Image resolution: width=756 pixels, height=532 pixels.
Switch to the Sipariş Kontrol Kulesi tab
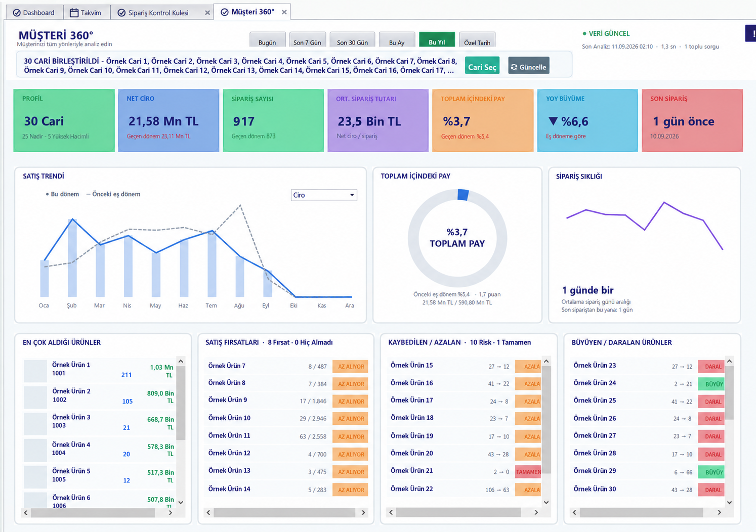pyautogui.click(x=158, y=13)
